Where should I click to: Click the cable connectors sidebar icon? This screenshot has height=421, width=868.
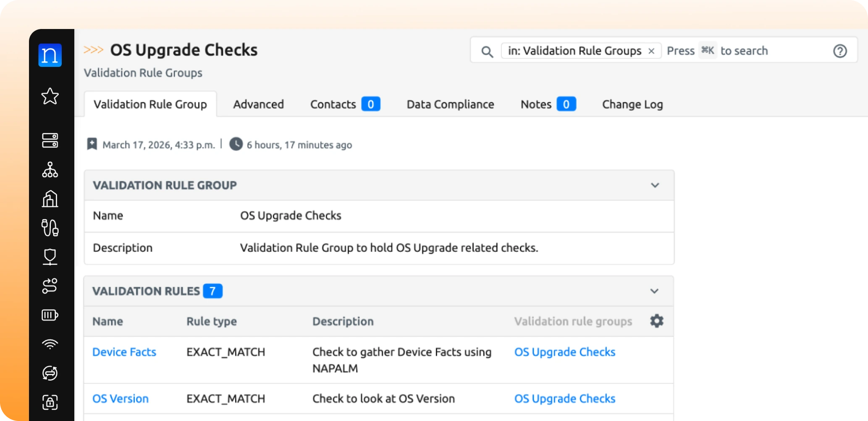pos(50,228)
